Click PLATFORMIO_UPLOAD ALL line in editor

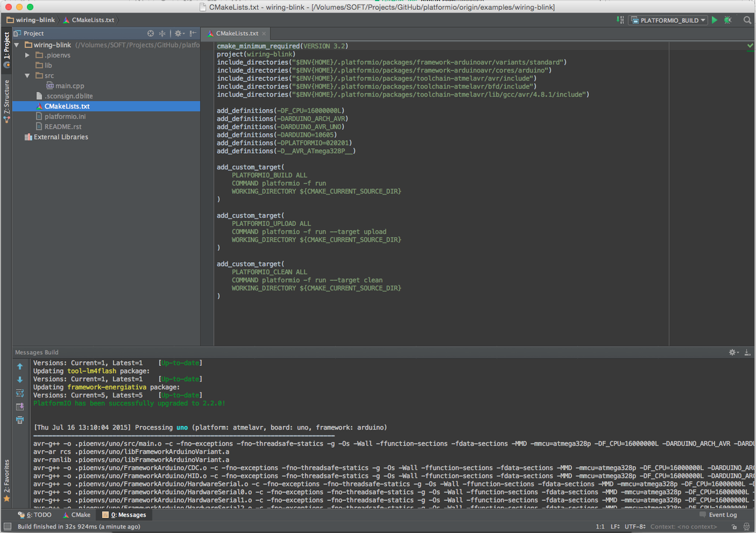[271, 224]
